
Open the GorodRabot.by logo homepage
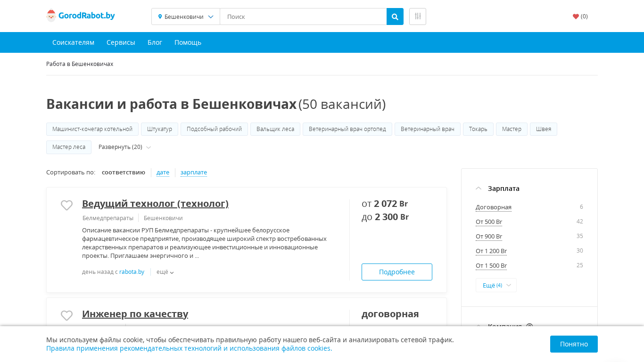(81, 16)
